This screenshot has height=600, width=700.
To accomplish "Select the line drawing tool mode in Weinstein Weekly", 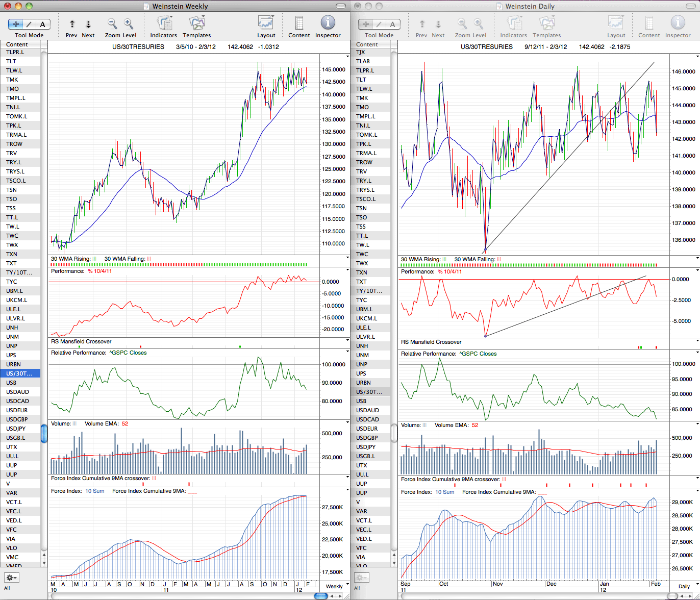I will (30, 24).
